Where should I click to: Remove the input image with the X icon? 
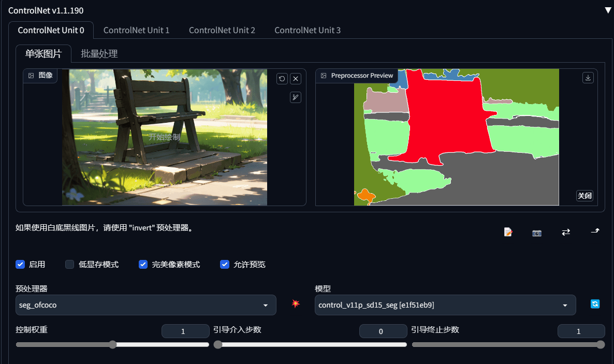296,79
